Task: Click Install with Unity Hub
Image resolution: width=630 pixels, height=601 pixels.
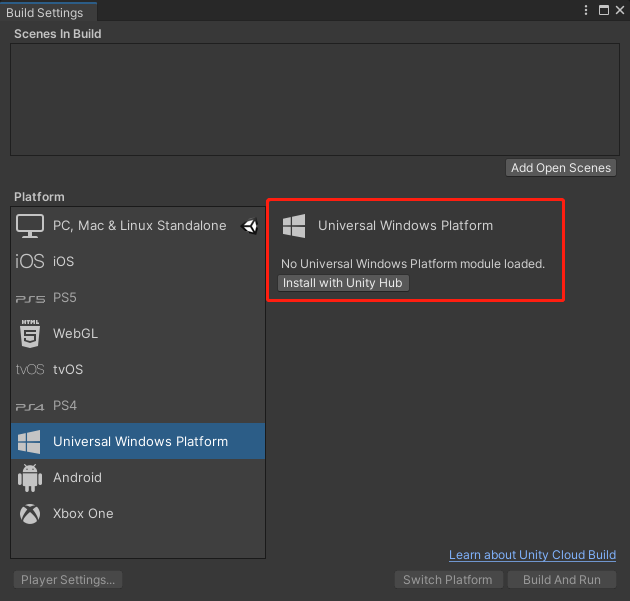Action: (x=343, y=283)
